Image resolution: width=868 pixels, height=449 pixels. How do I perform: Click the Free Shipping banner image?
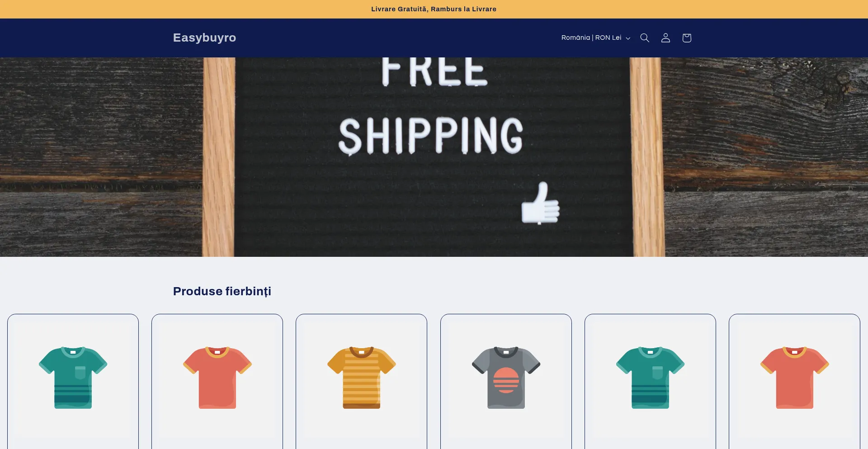(434, 157)
